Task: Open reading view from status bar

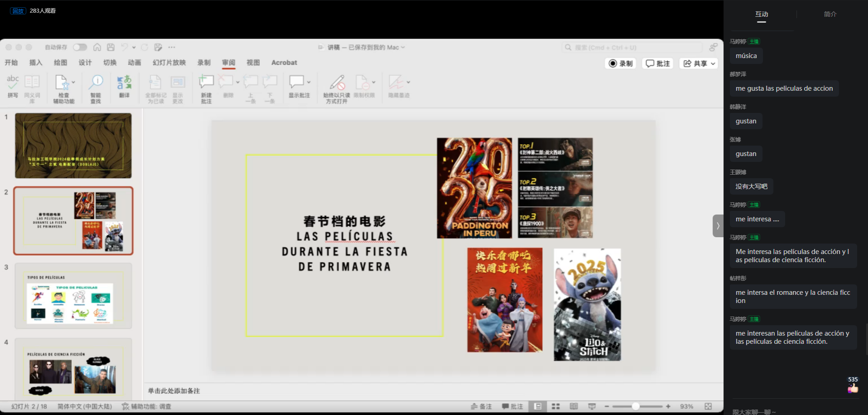Action: coord(574,406)
